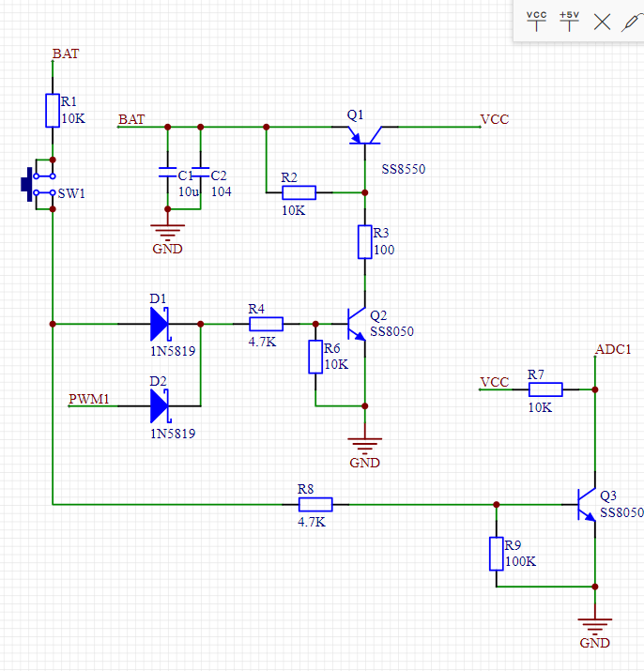644x671 pixels.
Task: Click the C1 10u value text
Action: pos(189,191)
